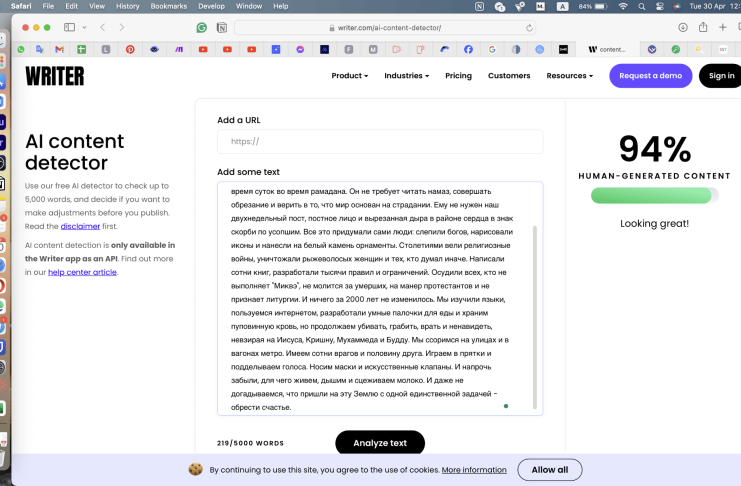Open the Safari menu
This screenshot has width=741, height=486.
[21, 6]
